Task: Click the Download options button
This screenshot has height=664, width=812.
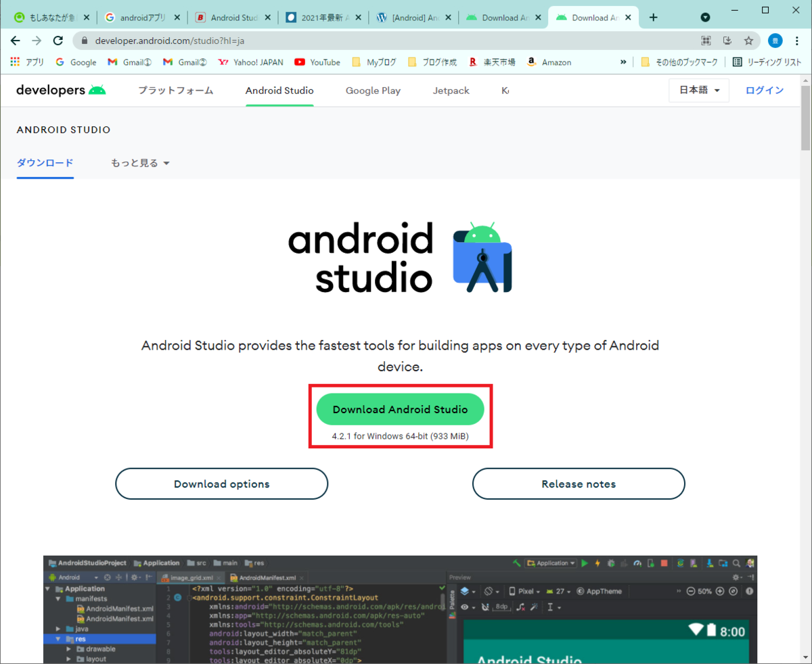Action: tap(221, 483)
